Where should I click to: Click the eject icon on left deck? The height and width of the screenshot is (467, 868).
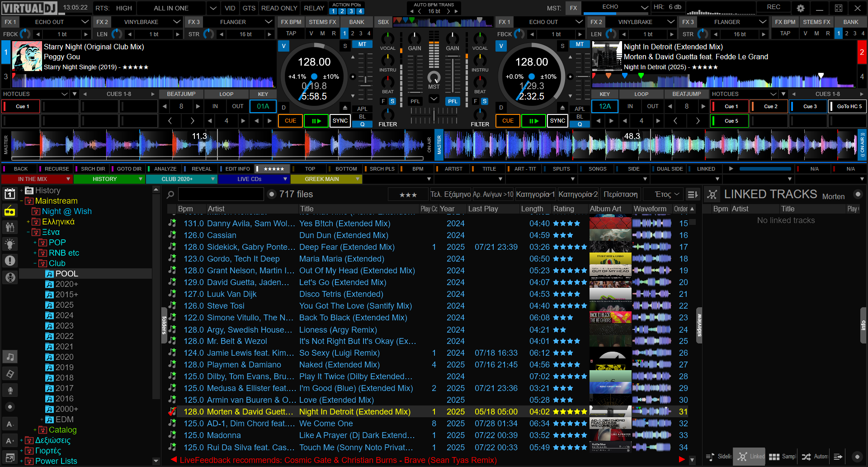click(x=344, y=108)
